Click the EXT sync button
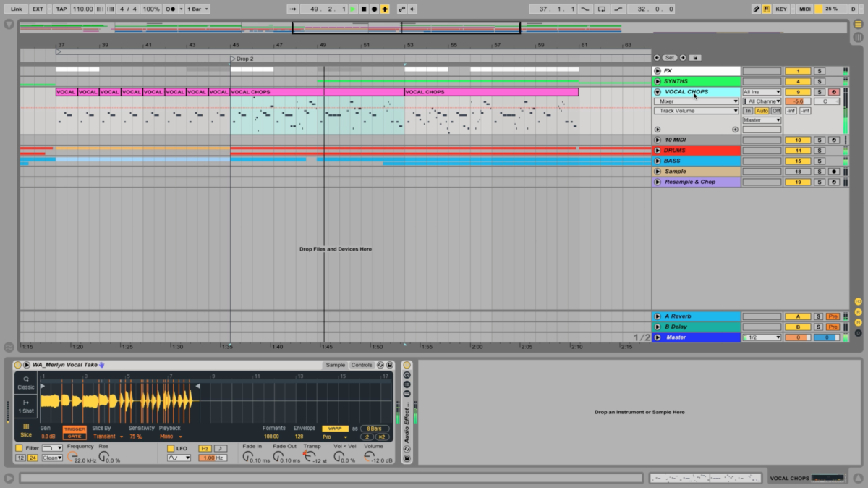The image size is (868, 488). coord(38,9)
